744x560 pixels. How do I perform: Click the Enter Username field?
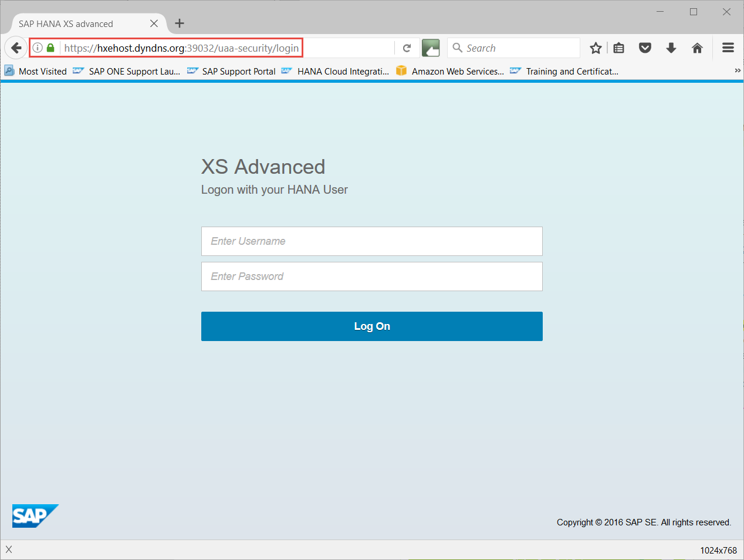tap(371, 241)
